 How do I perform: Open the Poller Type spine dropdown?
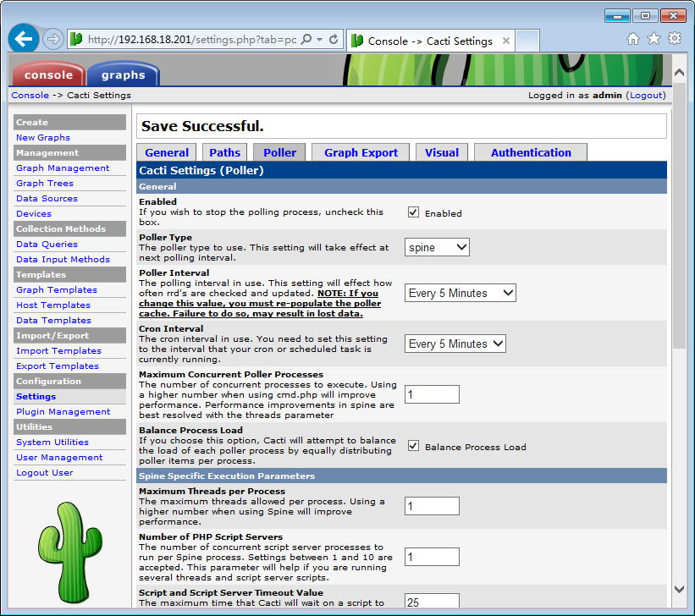click(x=437, y=247)
